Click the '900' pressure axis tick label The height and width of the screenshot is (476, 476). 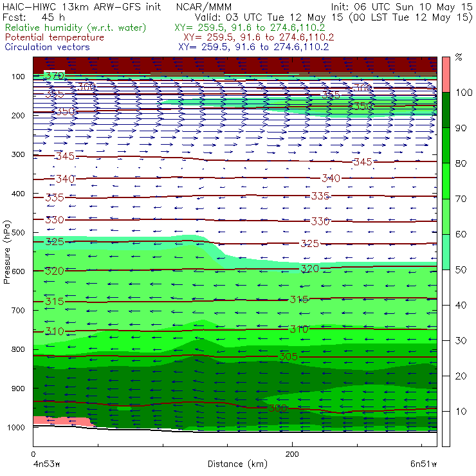pos(18,389)
